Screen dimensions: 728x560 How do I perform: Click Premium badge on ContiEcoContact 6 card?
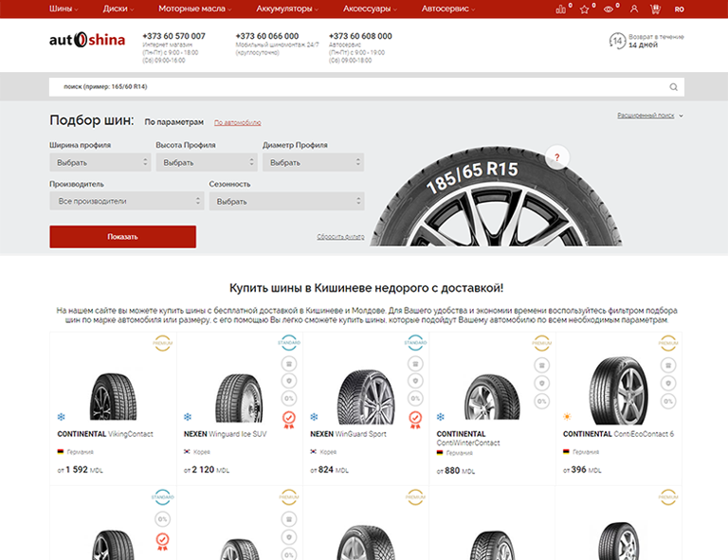click(x=668, y=343)
